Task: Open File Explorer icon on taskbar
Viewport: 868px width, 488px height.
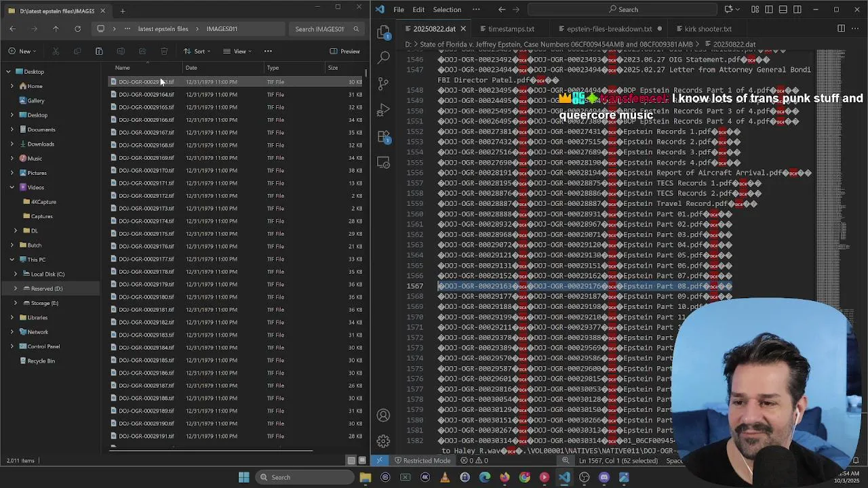Action: coord(366,477)
